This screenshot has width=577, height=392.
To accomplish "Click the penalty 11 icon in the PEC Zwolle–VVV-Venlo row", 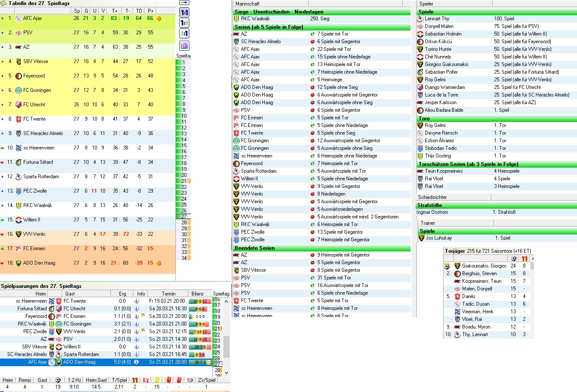I will (143, 331).
